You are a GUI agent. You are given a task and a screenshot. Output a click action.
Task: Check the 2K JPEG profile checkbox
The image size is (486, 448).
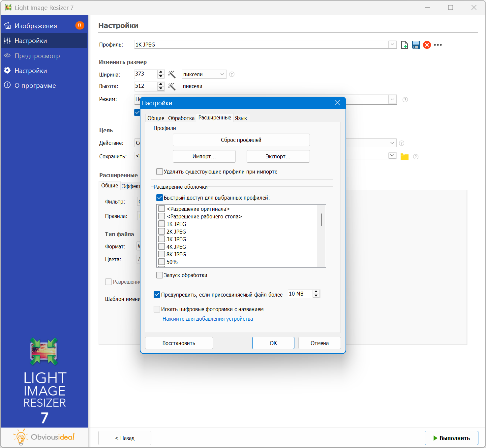pyautogui.click(x=162, y=232)
